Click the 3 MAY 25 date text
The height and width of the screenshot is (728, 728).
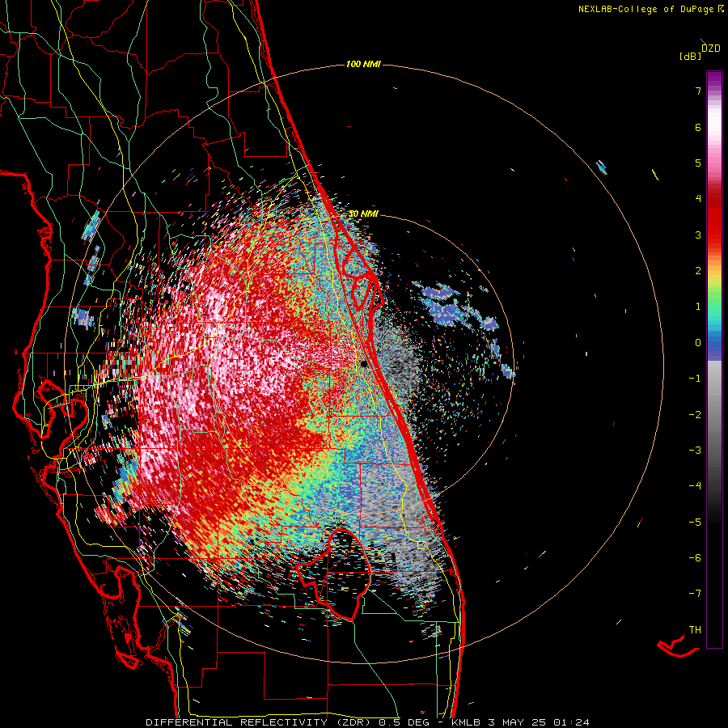(x=517, y=722)
